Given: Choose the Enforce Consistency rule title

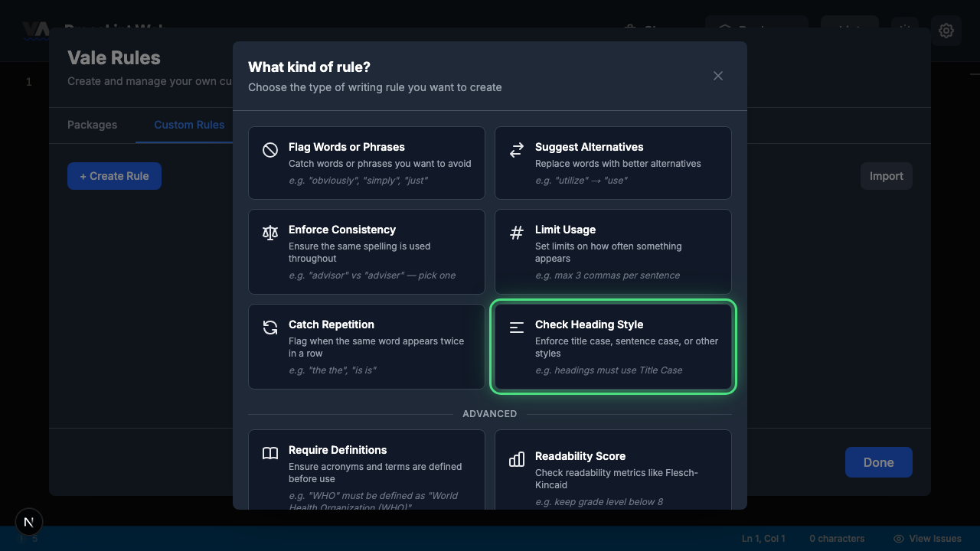Looking at the screenshot, I should tap(342, 230).
